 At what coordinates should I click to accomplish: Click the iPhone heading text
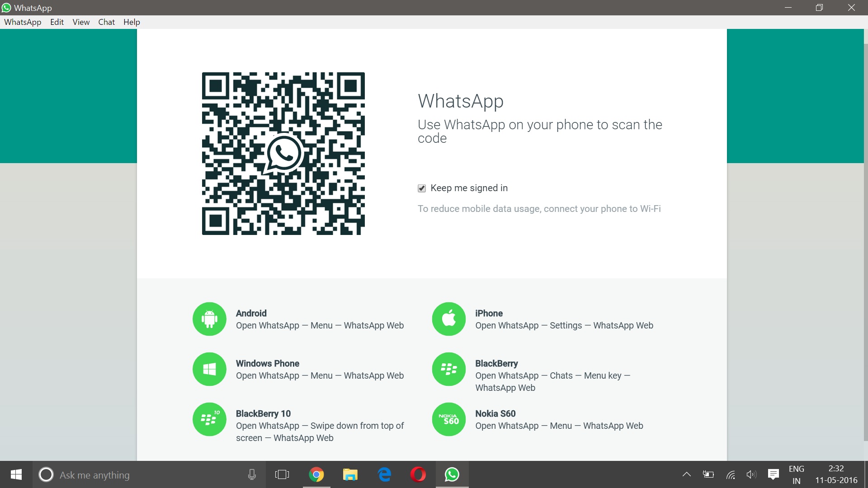tap(489, 313)
